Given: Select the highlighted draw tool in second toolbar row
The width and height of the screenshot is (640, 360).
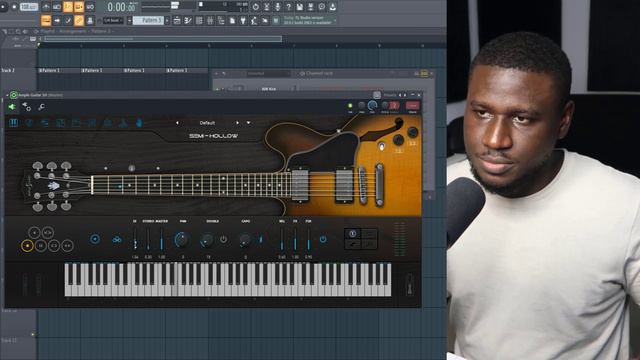Looking at the screenshot, I should click(79, 20).
